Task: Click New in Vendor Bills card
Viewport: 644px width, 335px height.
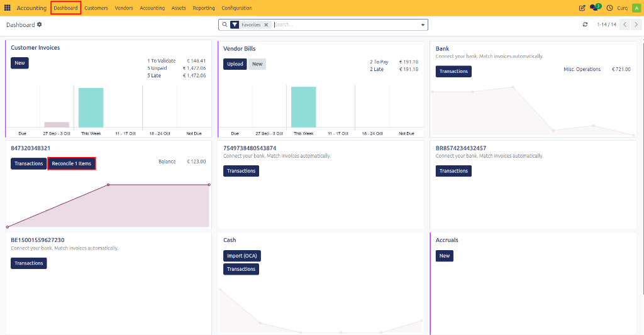Action: (x=257, y=64)
